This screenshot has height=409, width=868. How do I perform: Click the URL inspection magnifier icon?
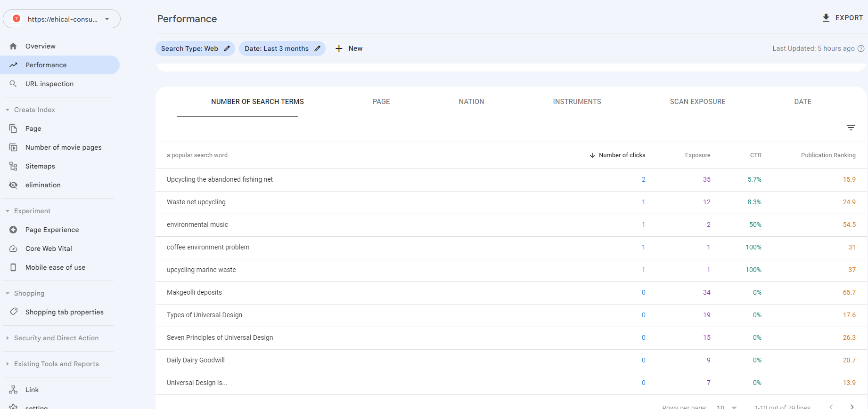13,84
